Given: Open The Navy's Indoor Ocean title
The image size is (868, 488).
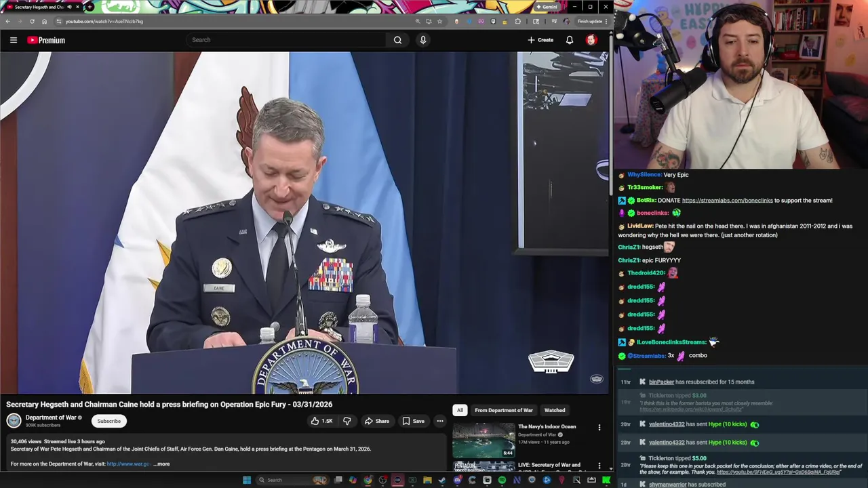Looking at the screenshot, I should [x=547, y=427].
